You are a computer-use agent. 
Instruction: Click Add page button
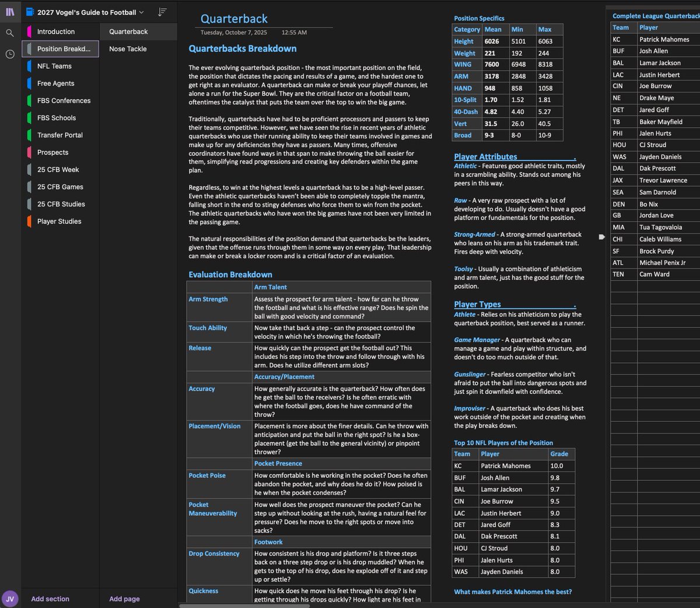pyautogui.click(x=124, y=599)
